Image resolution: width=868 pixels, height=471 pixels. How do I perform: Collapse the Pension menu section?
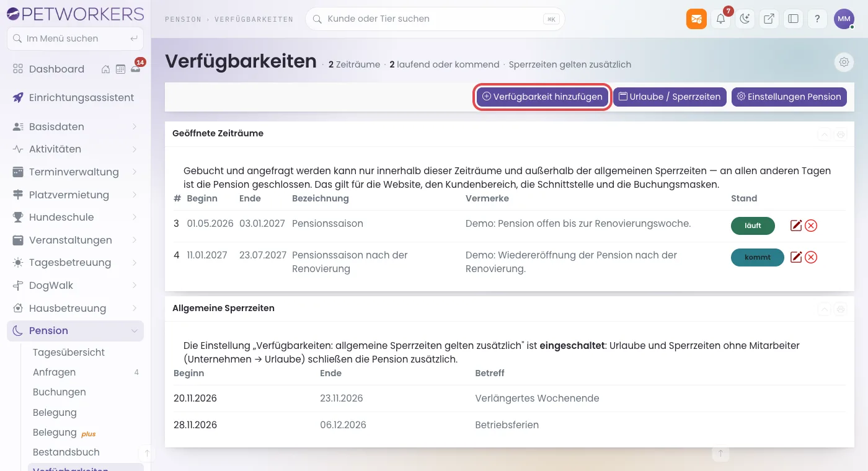pos(75,330)
